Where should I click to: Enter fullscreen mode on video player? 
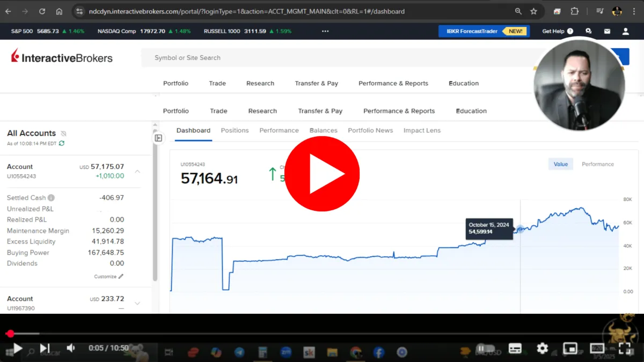pos(624,349)
